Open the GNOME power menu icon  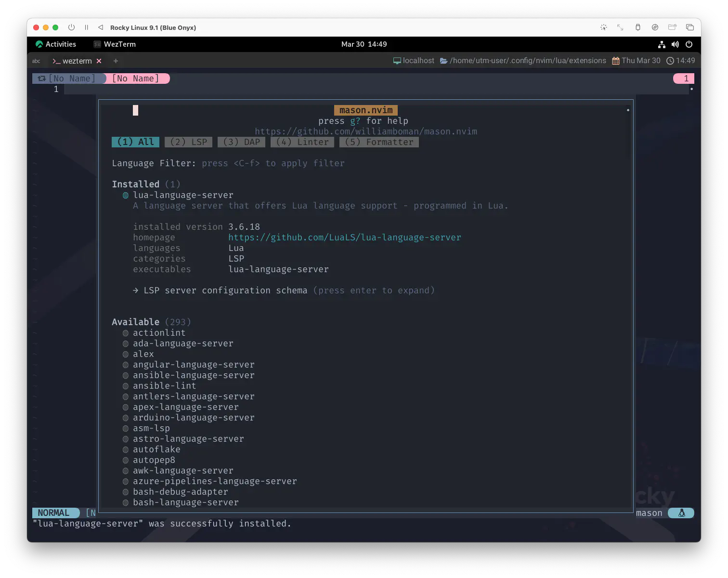(x=689, y=44)
